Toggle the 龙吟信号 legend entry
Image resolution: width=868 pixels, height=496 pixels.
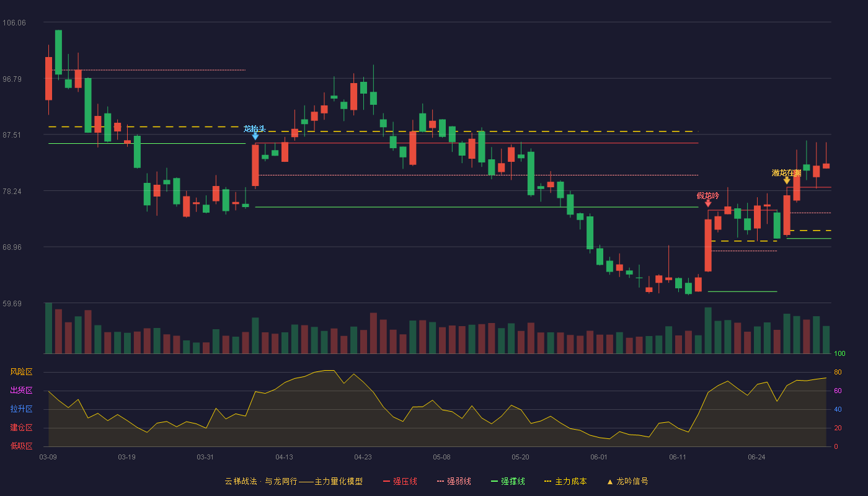[x=627, y=481]
